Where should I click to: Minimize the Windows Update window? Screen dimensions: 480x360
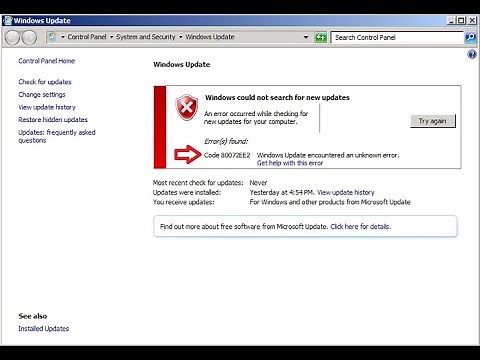(x=451, y=20)
